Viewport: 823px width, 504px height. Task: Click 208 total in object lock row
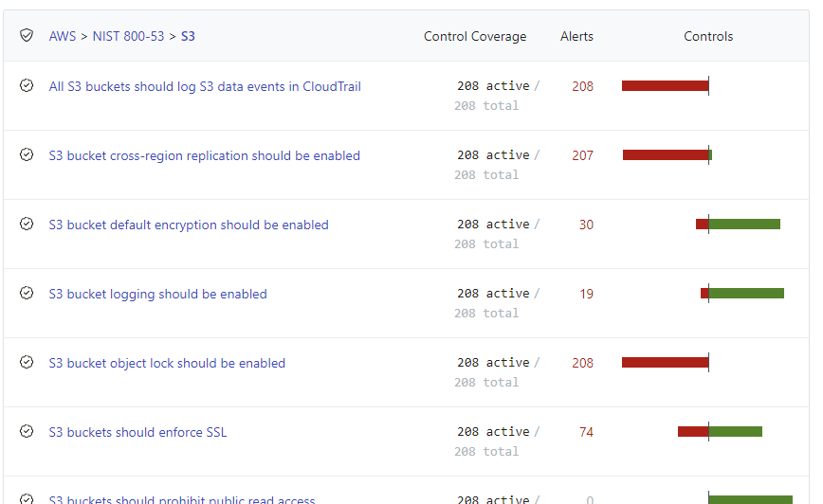pyautogui.click(x=486, y=383)
